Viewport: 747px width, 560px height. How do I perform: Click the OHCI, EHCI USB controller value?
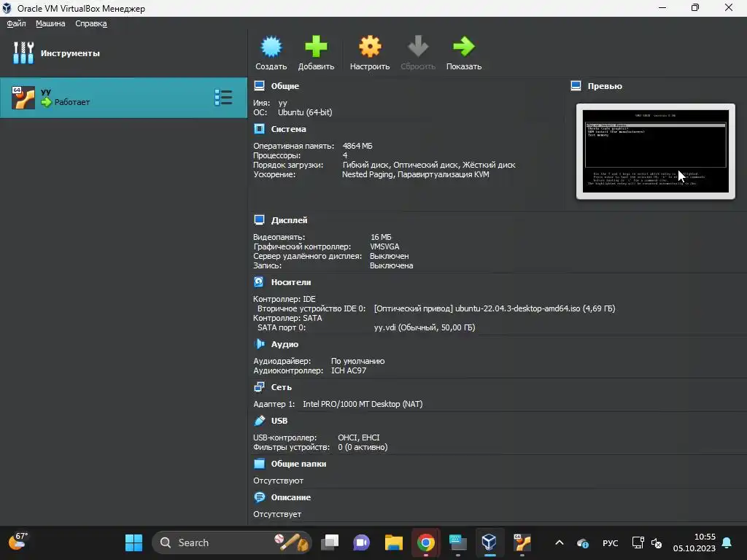click(359, 437)
